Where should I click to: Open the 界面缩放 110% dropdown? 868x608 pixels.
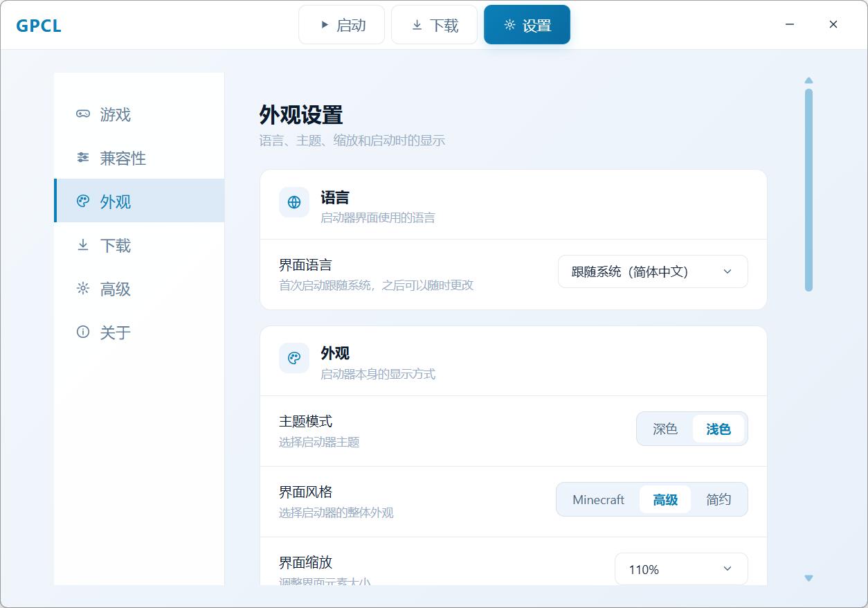tap(681, 569)
